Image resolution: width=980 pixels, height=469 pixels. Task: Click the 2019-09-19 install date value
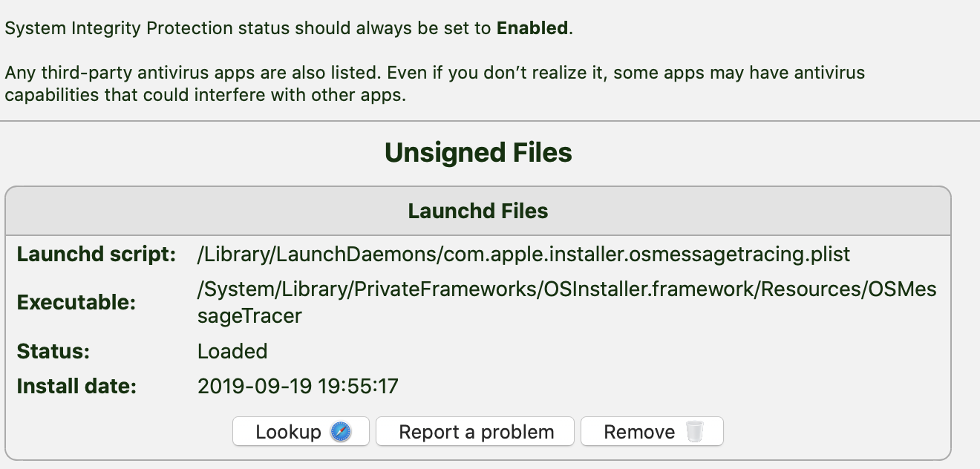[298, 387]
